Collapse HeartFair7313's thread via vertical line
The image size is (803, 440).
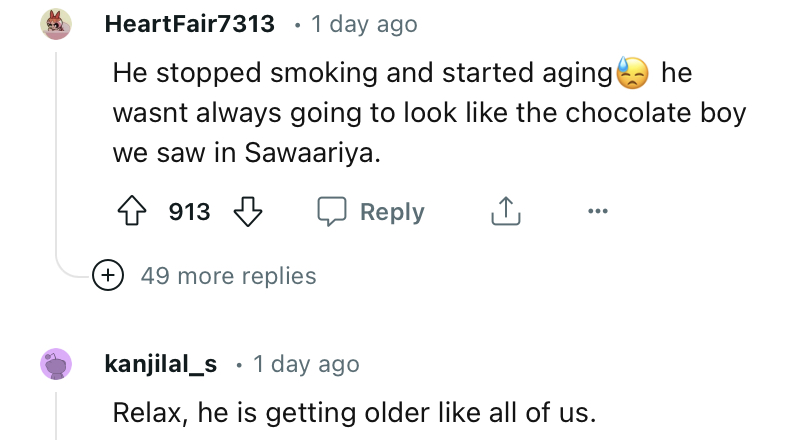[x=57, y=150]
